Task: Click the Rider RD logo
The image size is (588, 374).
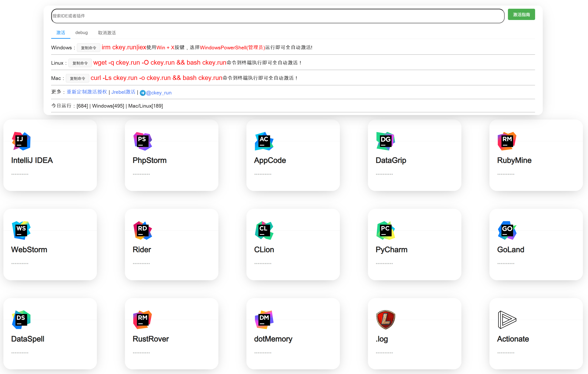Action: tap(143, 230)
